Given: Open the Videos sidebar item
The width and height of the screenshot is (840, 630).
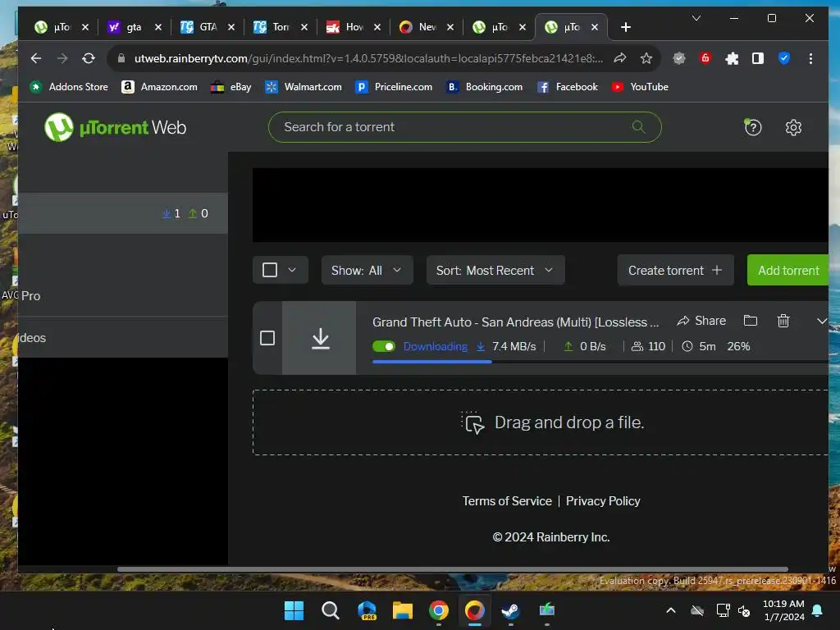Looking at the screenshot, I should [123, 338].
